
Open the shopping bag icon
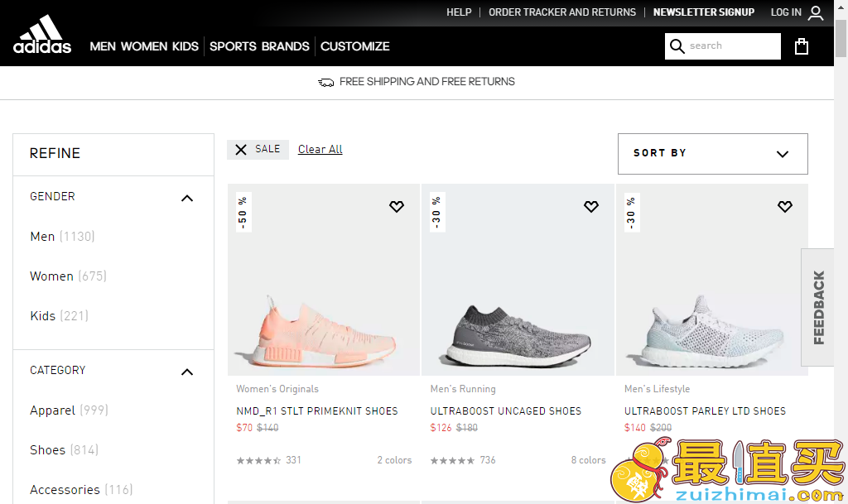pyautogui.click(x=802, y=46)
